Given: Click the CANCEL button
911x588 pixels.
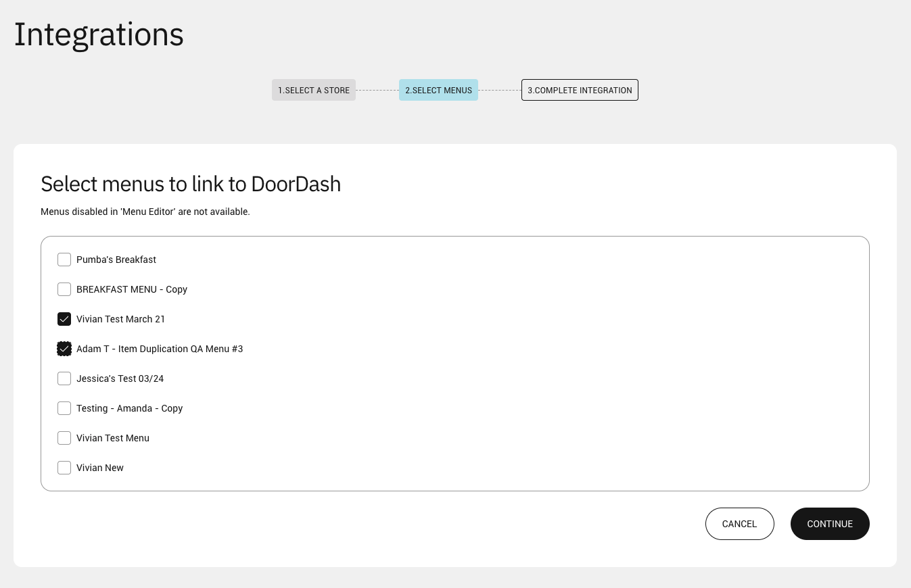Looking at the screenshot, I should [x=739, y=524].
